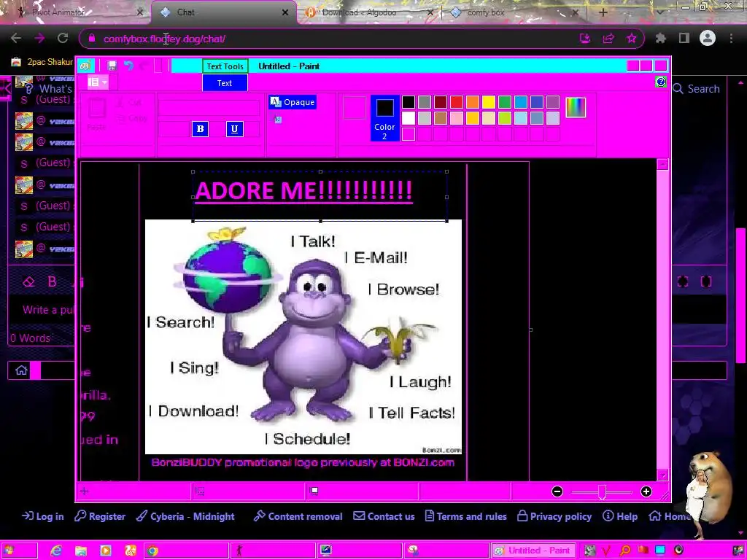Image resolution: width=747 pixels, height=560 pixels.
Task: Switch to the Pivot Animator browser tab
Action: pos(79,12)
